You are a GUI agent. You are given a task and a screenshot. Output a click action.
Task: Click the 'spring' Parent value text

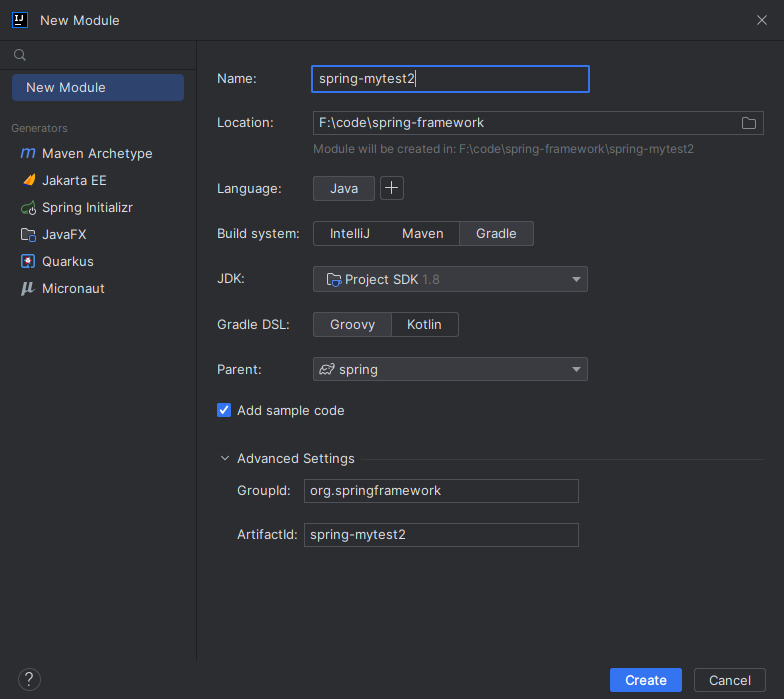[358, 370]
